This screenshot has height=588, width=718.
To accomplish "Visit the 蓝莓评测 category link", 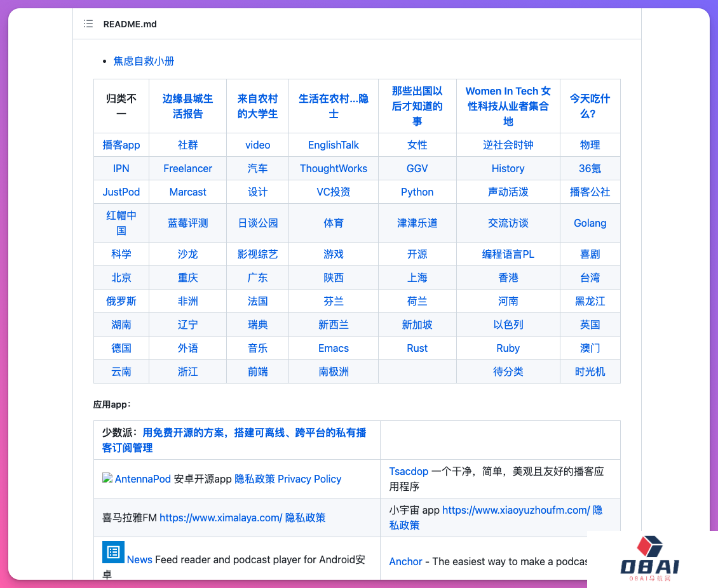I will [x=187, y=223].
